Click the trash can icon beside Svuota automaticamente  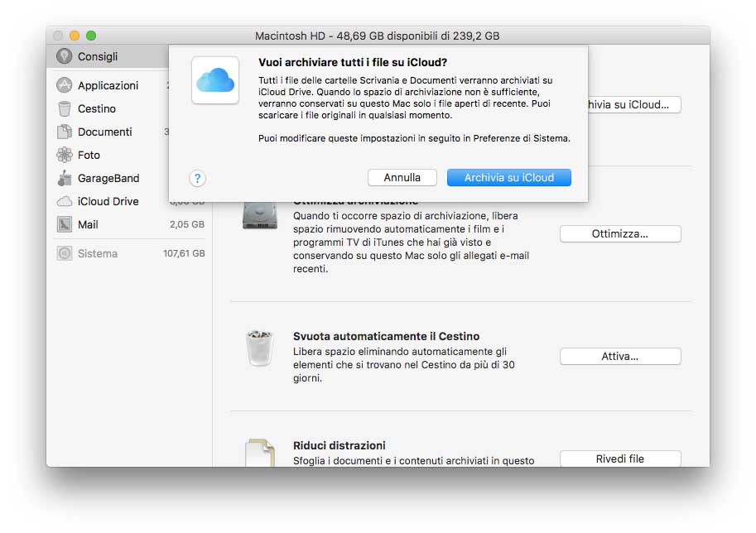[260, 348]
